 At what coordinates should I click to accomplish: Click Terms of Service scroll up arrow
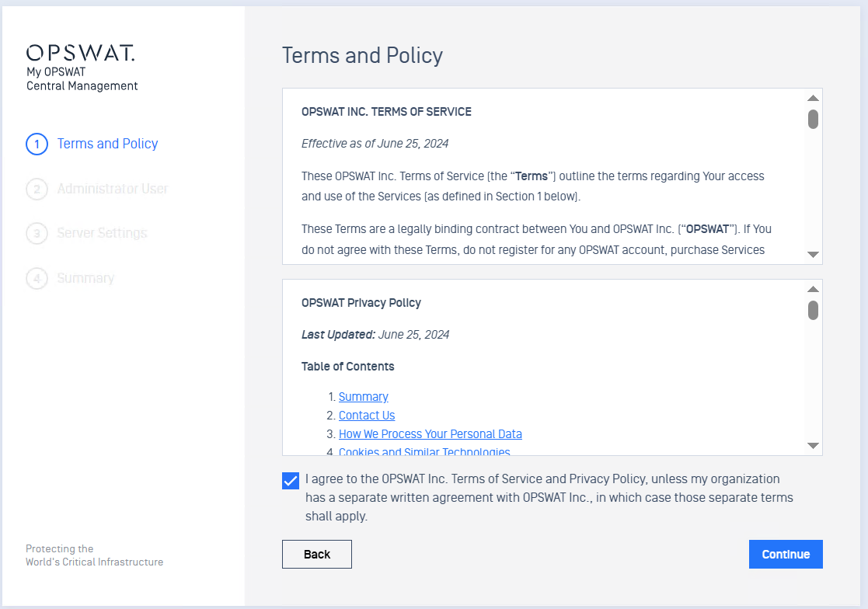pos(813,98)
